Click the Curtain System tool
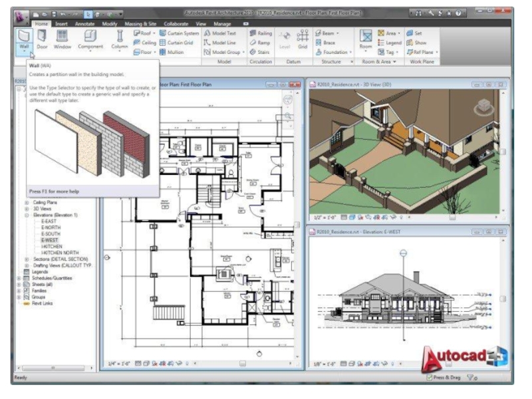 pos(179,33)
